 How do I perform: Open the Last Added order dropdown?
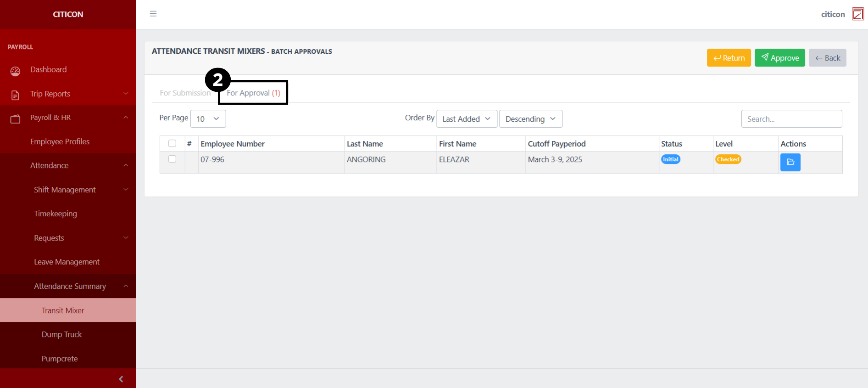point(466,119)
